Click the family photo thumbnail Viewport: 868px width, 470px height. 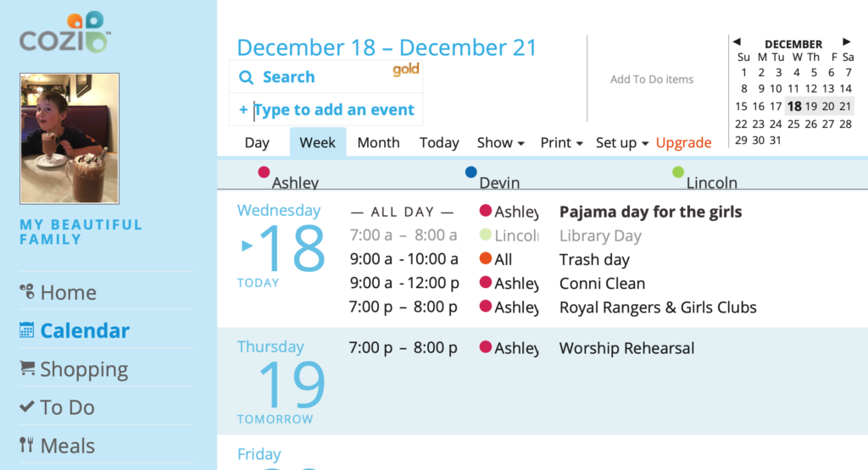(x=70, y=139)
